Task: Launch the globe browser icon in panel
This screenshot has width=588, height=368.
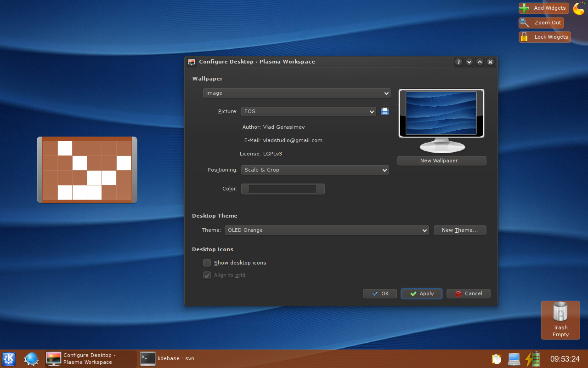Action: pos(31,359)
